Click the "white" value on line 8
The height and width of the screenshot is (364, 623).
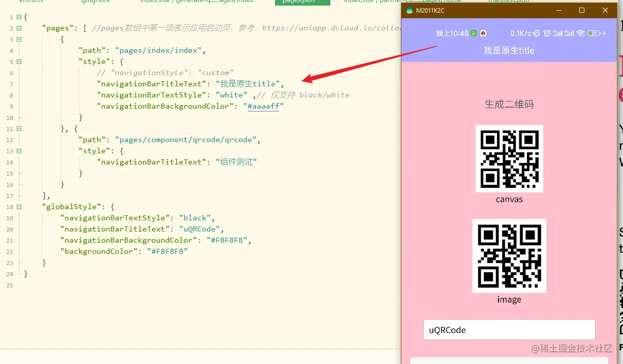tap(231, 95)
